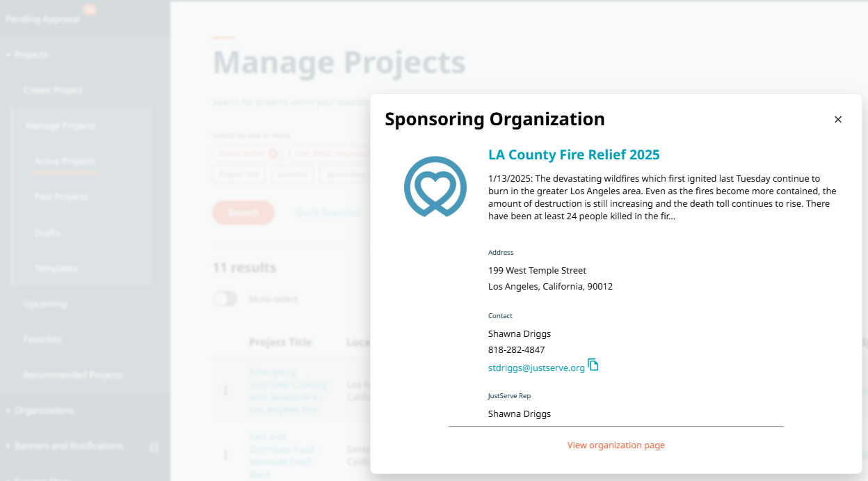Select Active Projects in the sidebar
Viewport: 868px width, 481px height.
click(65, 161)
